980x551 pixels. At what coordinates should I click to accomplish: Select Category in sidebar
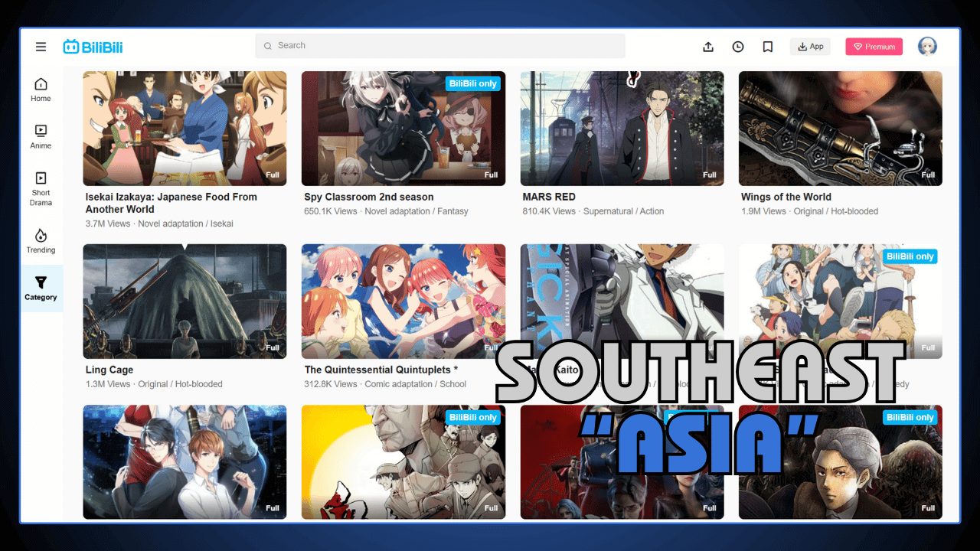pos(41,289)
